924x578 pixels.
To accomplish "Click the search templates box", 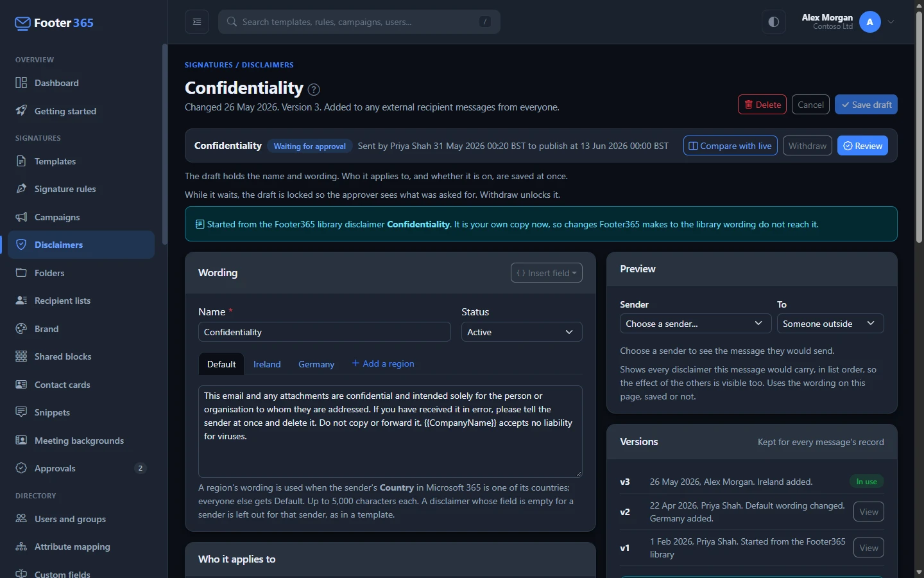I will (x=359, y=22).
